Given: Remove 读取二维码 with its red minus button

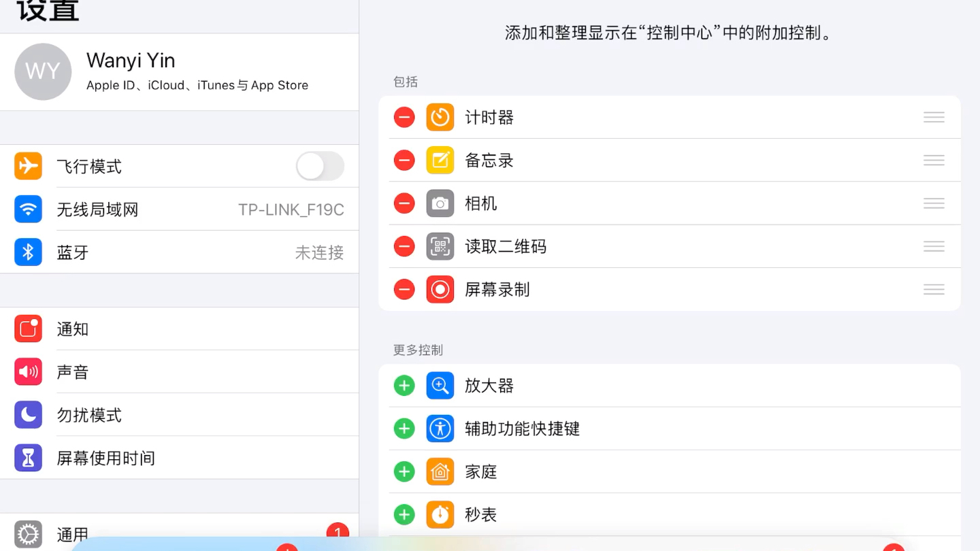Looking at the screenshot, I should pyautogui.click(x=404, y=246).
